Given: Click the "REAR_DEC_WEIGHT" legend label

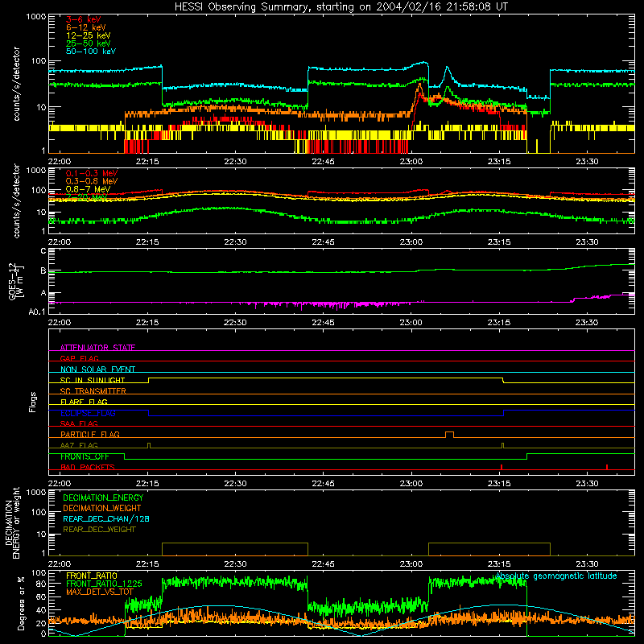Looking at the screenshot, I should tap(99, 530).
